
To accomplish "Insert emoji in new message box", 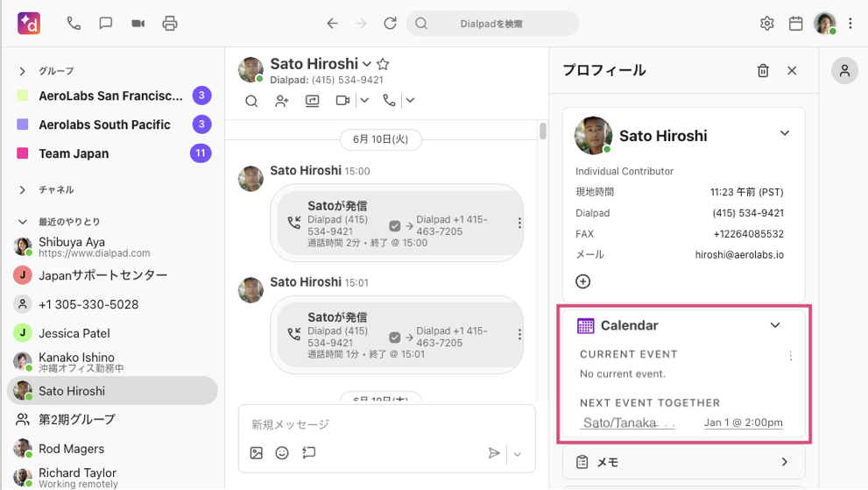I will (x=282, y=453).
